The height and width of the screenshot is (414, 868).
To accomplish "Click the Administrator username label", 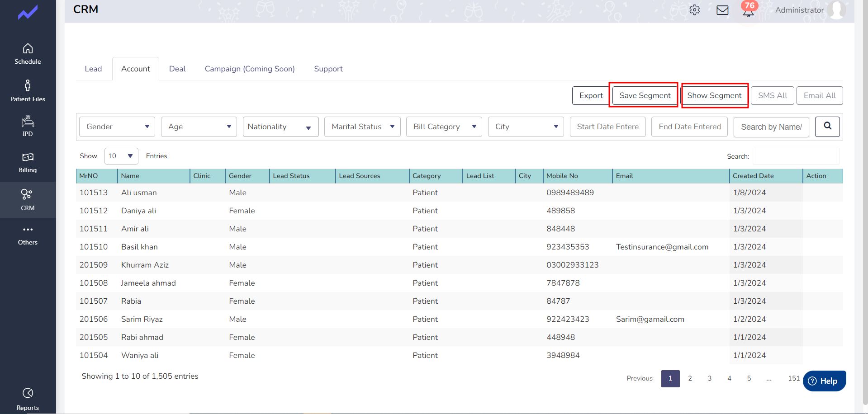I will point(799,10).
